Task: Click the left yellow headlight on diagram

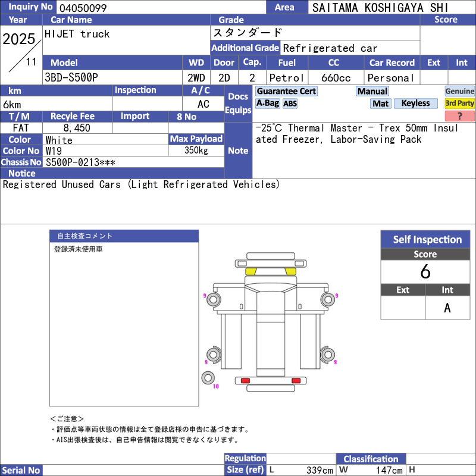Action: pos(250,271)
